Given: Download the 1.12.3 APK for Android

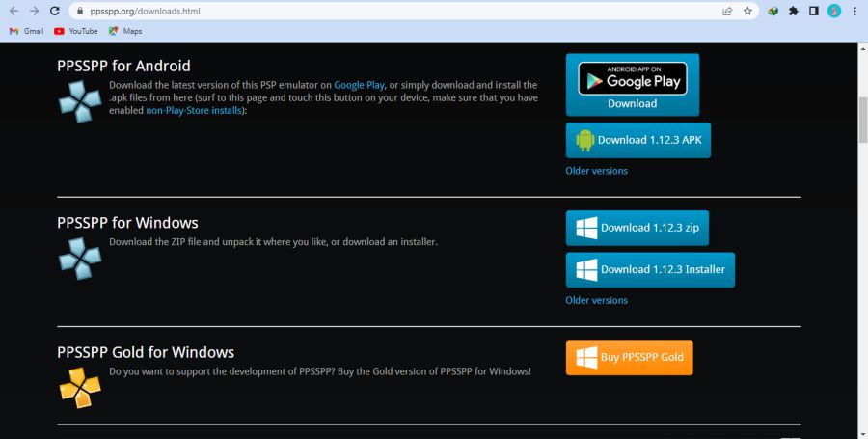Looking at the screenshot, I should pyautogui.click(x=637, y=140).
